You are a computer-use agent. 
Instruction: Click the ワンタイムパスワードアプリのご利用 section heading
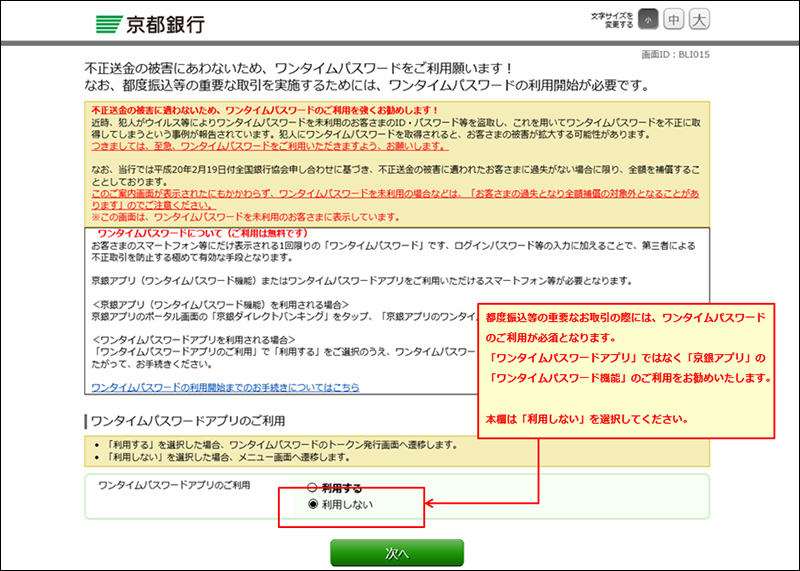(187, 421)
